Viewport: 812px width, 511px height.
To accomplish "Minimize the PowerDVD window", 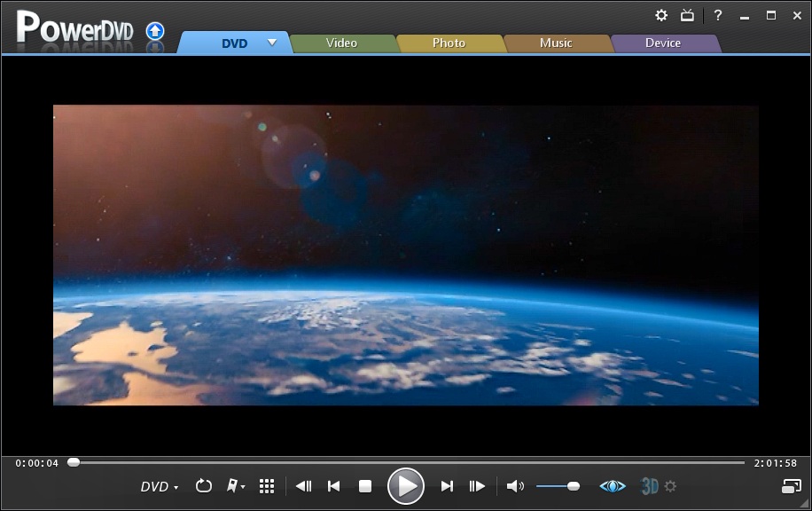I will 745,17.
